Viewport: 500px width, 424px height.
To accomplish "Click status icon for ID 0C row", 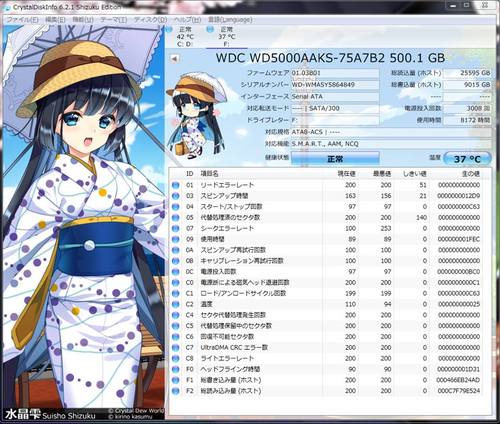I will pos(175,272).
